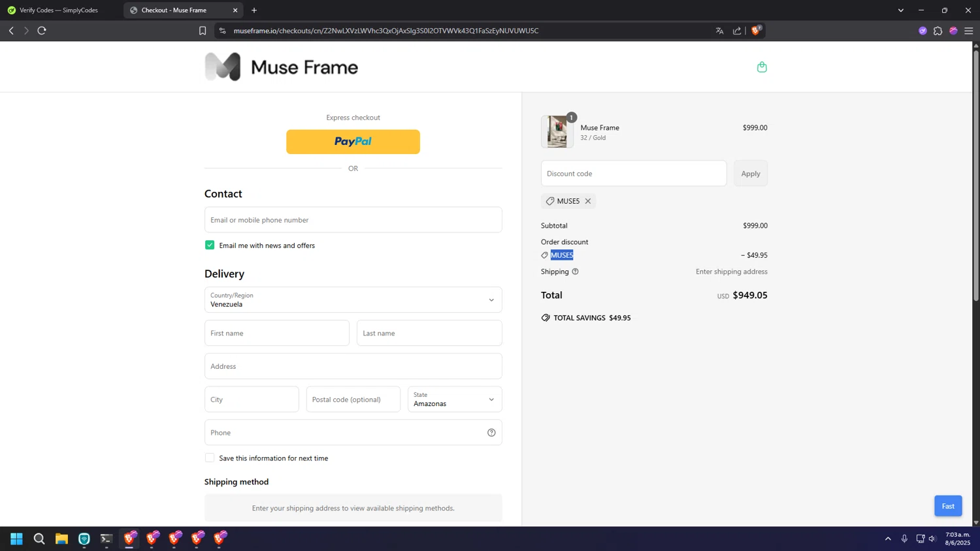
Task: Click the share page icon
Action: [737, 31]
